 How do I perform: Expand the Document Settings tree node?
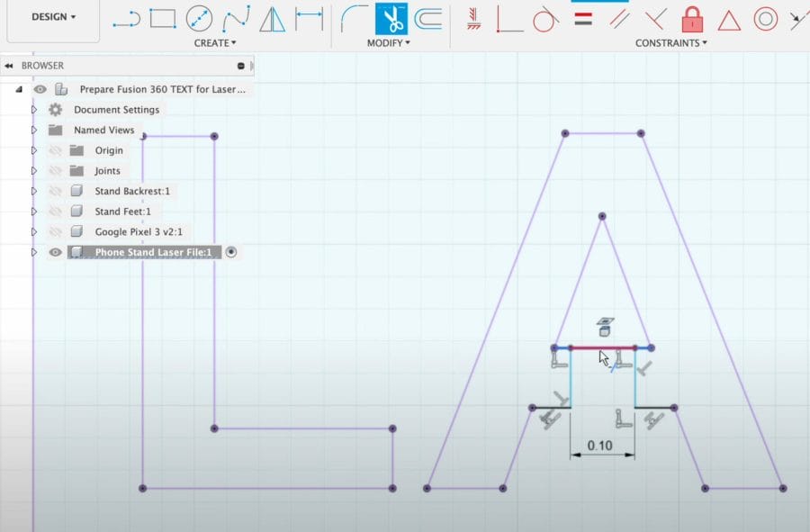tap(34, 110)
